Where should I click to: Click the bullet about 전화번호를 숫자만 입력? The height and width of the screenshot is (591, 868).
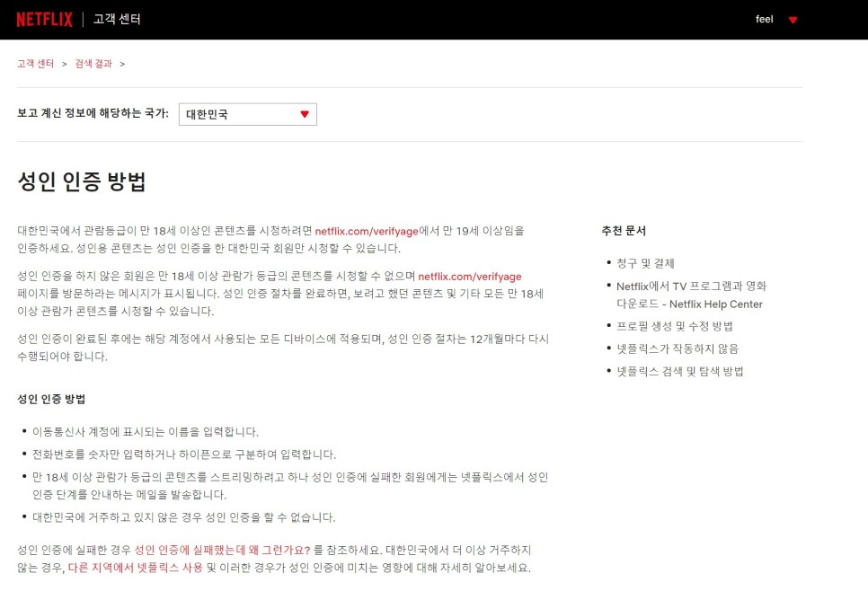click(184, 454)
